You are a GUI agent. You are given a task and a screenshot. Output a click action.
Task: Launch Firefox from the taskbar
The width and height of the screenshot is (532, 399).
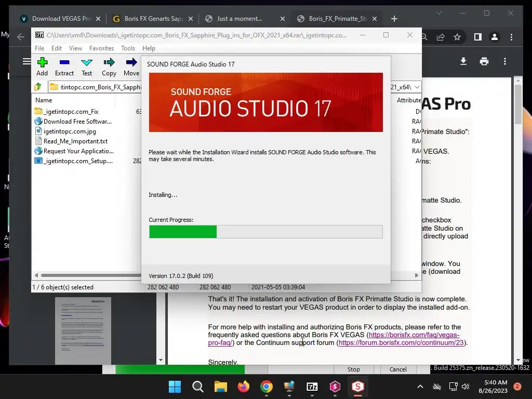[243, 387]
